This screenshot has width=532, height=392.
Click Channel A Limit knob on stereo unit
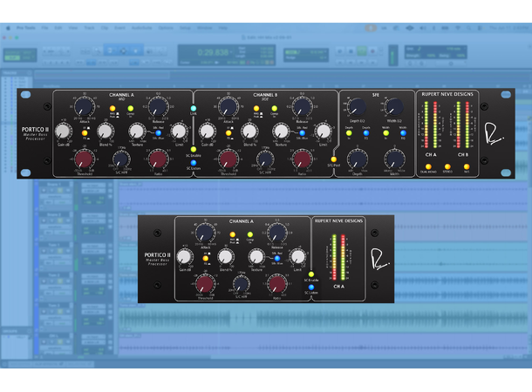coord(179,132)
